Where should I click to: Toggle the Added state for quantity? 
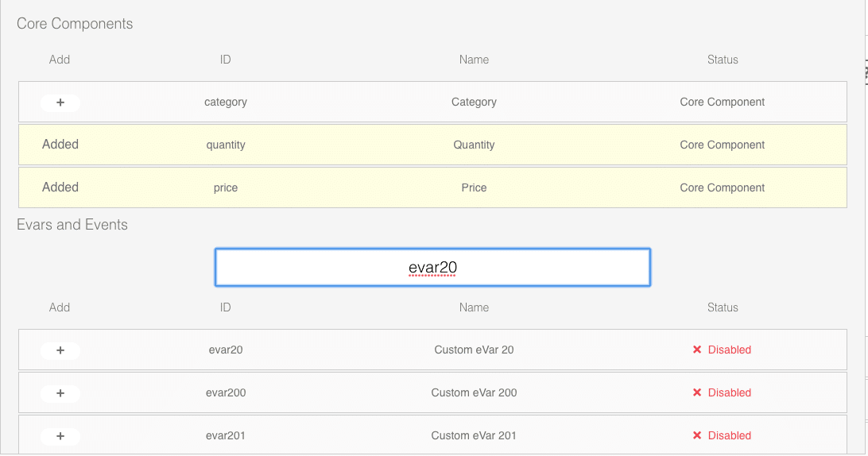point(60,145)
